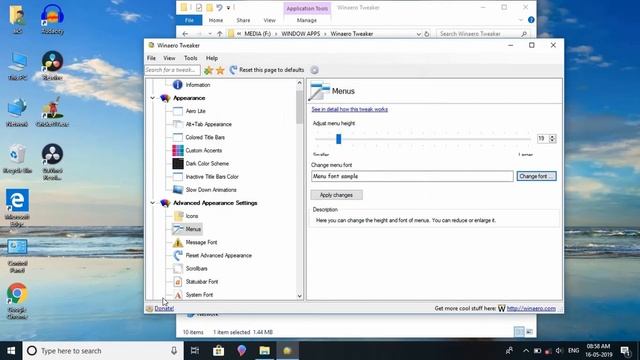Click the Advanced Appearance Settings category icon
640x360 pixels.
point(165,203)
